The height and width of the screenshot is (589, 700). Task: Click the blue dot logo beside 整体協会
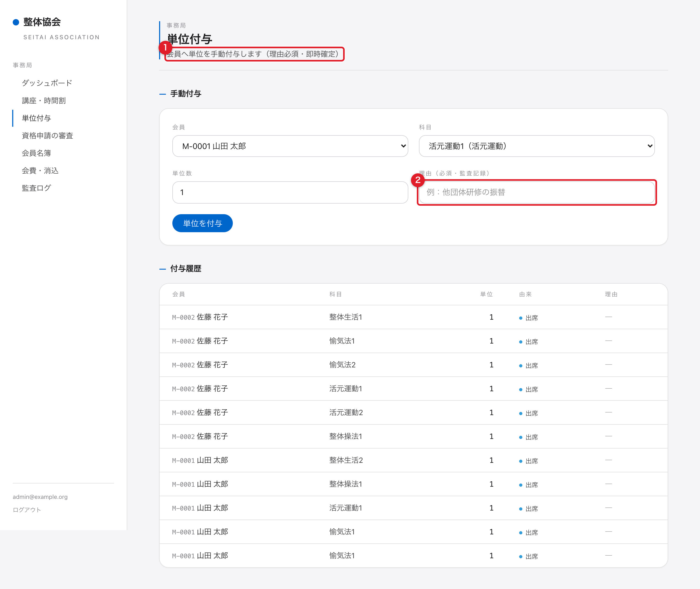tap(16, 22)
